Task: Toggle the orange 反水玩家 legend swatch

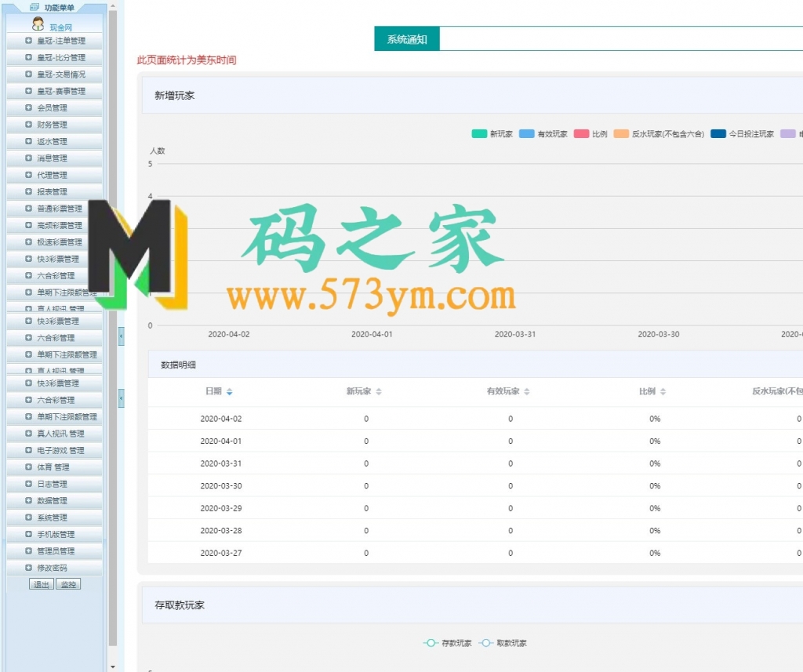Action: pyautogui.click(x=621, y=134)
